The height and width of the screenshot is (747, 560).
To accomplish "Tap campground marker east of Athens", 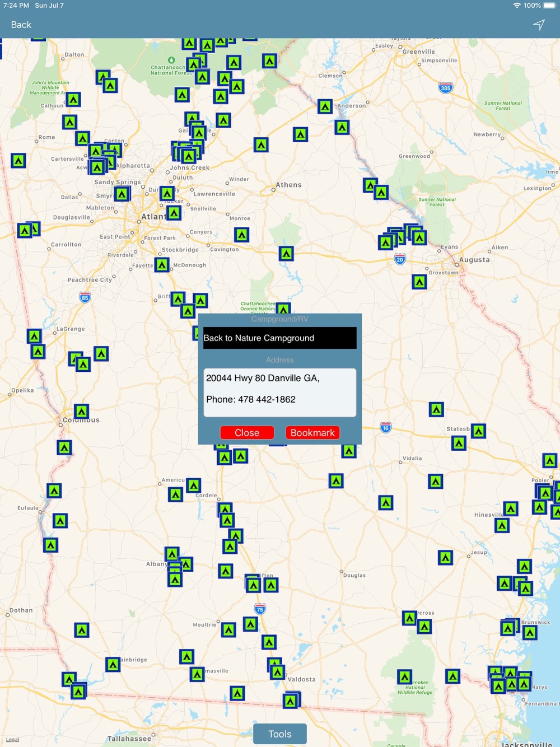I will [x=370, y=185].
